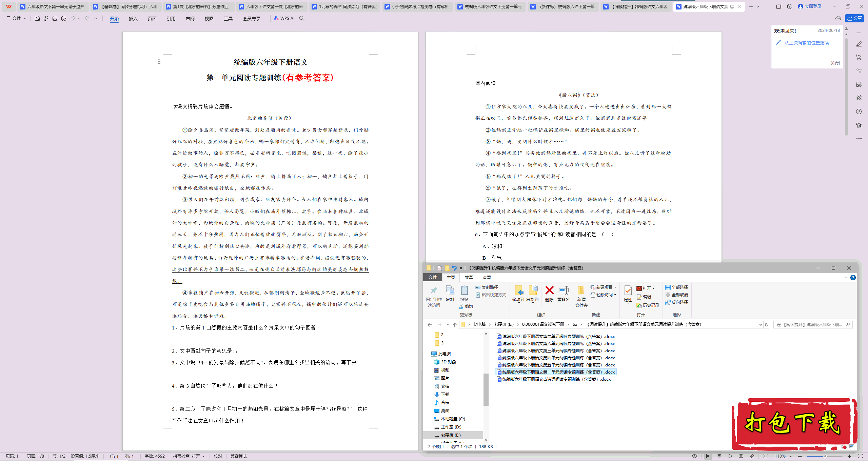
Task: Open the 文件 menu dropdown in WPS
Action: pos(16,18)
